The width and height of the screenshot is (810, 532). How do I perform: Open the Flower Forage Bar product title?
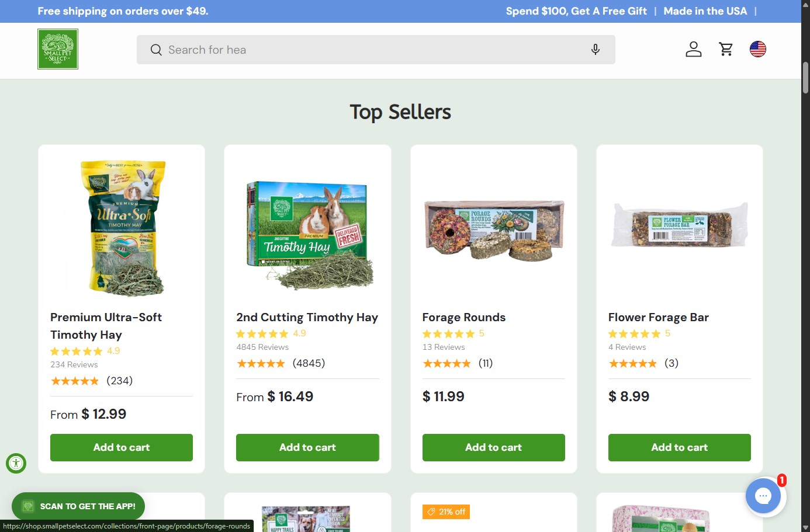point(659,317)
